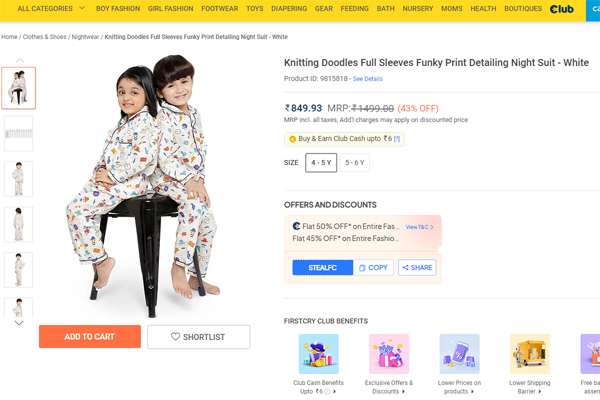Click the Club Cash info question mark
The image size is (600, 400).
click(397, 139)
